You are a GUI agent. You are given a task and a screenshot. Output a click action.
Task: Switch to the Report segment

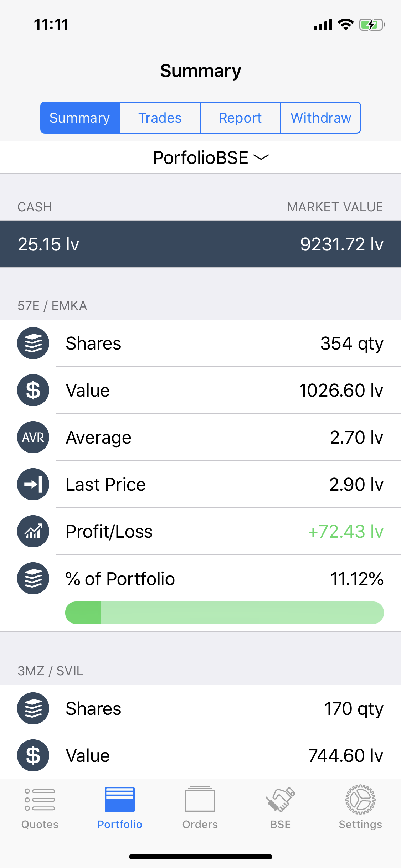tap(240, 118)
